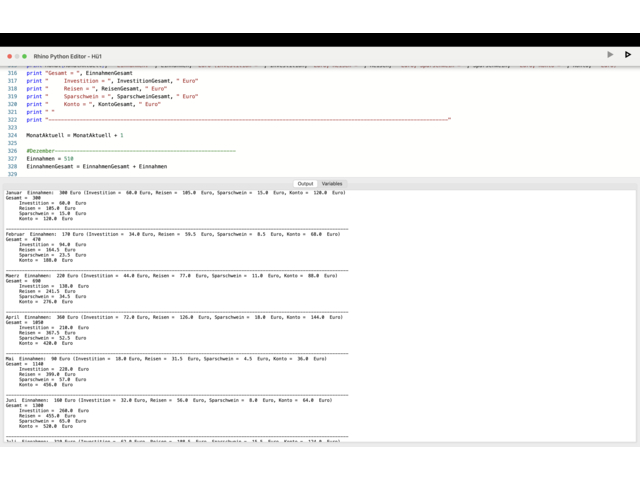Viewport: 640px width, 480px height.
Task: Click the 'Februar Einnahmen: 170 Euro' output line
Action: pos(173,234)
